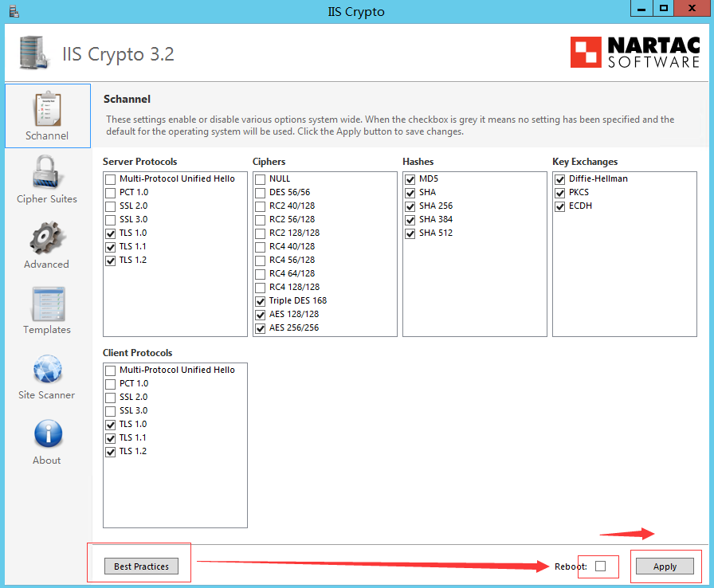Disable the PKCS key exchange
This screenshot has width=714, height=588.
(560, 193)
